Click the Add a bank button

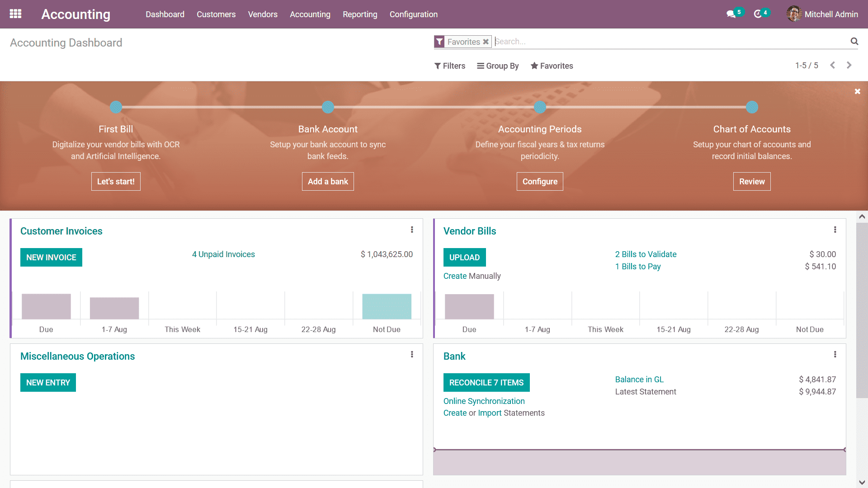pyautogui.click(x=328, y=181)
